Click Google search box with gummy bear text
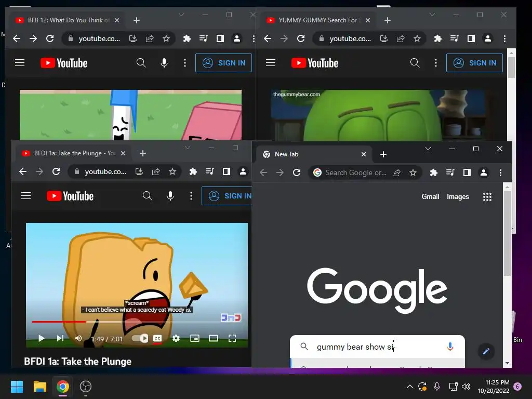This screenshot has width=532, height=399. point(377,347)
